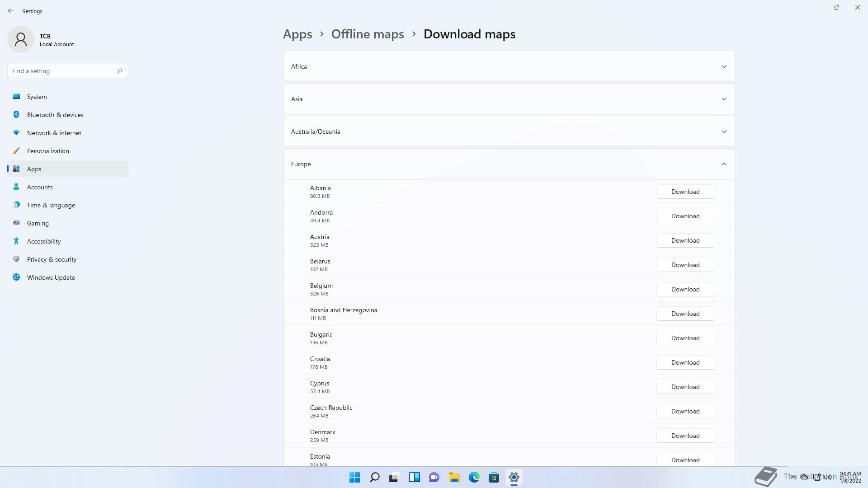
Task: Download the Austria map
Action: point(685,240)
